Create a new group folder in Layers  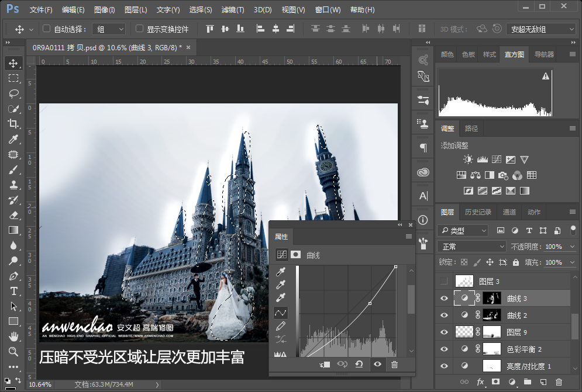pyautogui.click(x=528, y=381)
